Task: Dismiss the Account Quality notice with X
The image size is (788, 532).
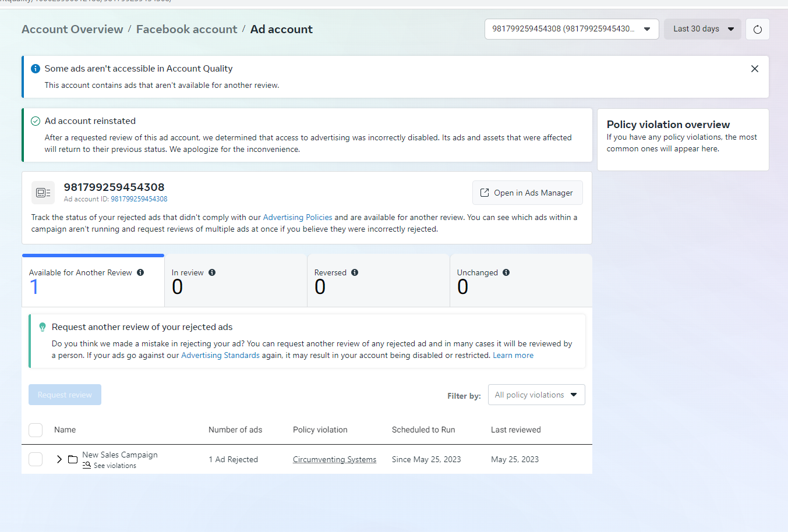Action: [754, 69]
